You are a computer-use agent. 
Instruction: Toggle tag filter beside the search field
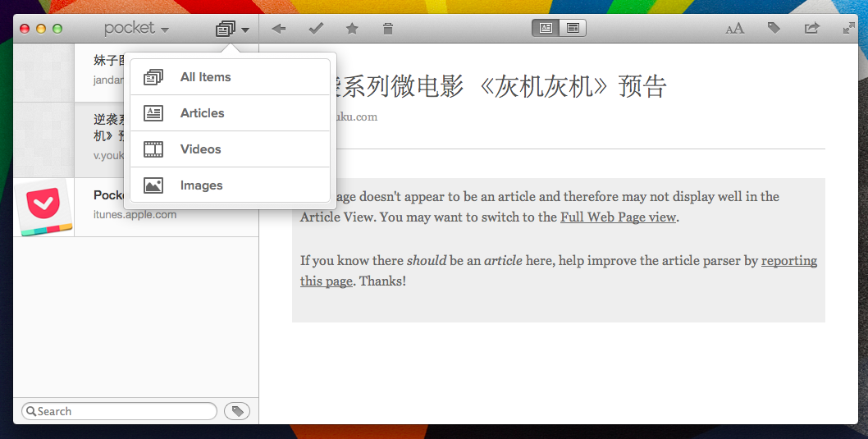(x=237, y=411)
